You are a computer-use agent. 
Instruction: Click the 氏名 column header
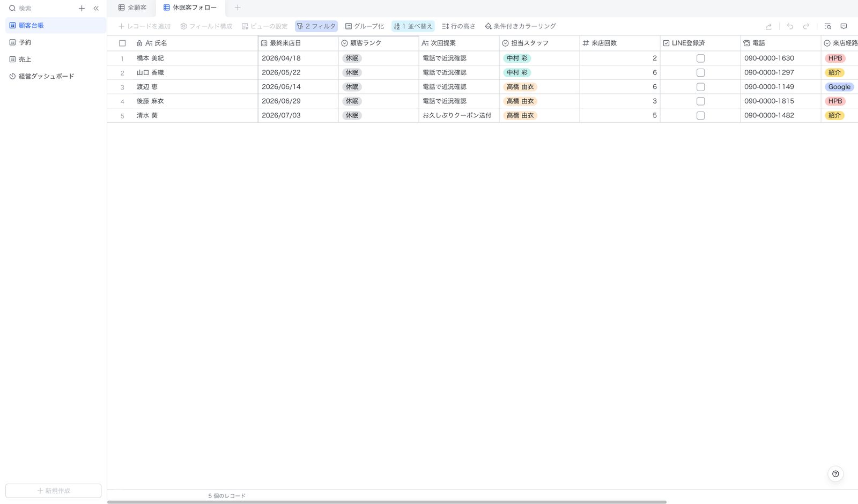(x=195, y=43)
